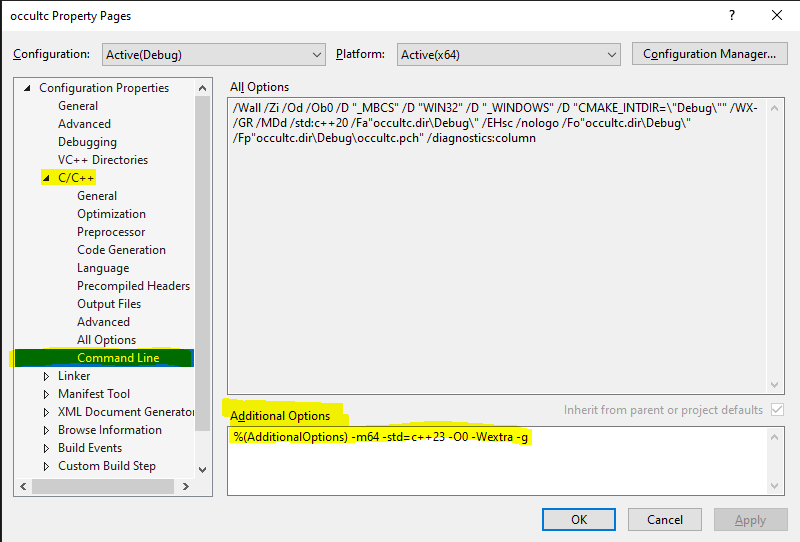Click the Cancel button
The width and height of the screenshot is (800, 542).
click(x=665, y=519)
